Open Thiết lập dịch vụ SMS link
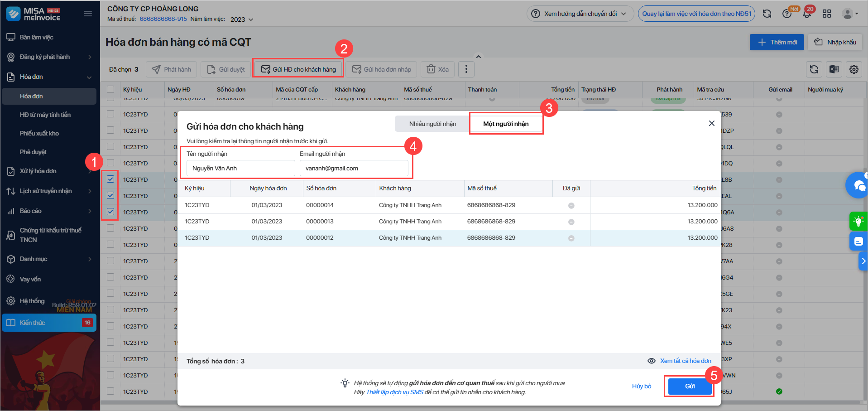The width and height of the screenshot is (868, 411). [x=394, y=392]
